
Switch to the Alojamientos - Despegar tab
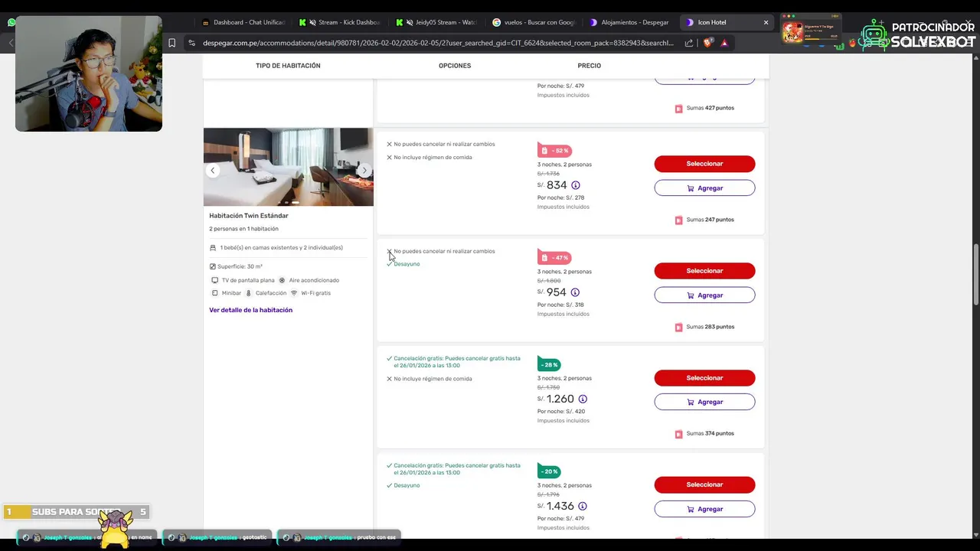coord(631,22)
